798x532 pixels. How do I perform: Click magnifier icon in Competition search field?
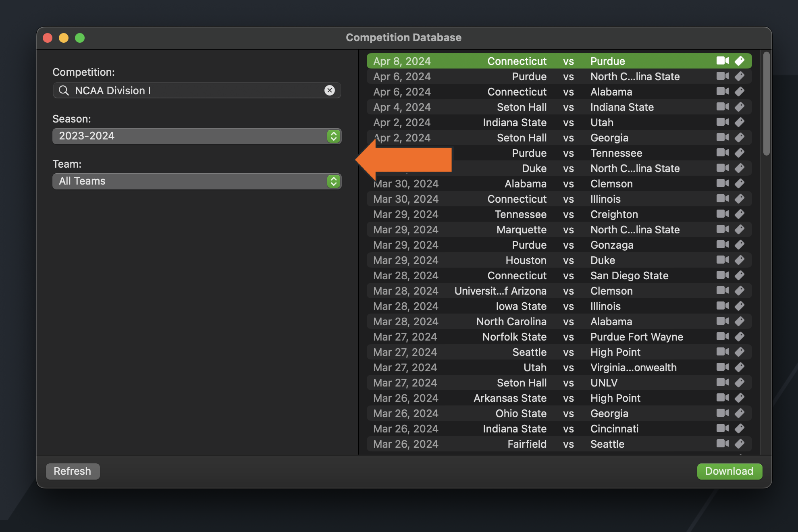pyautogui.click(x=64, y=91)
